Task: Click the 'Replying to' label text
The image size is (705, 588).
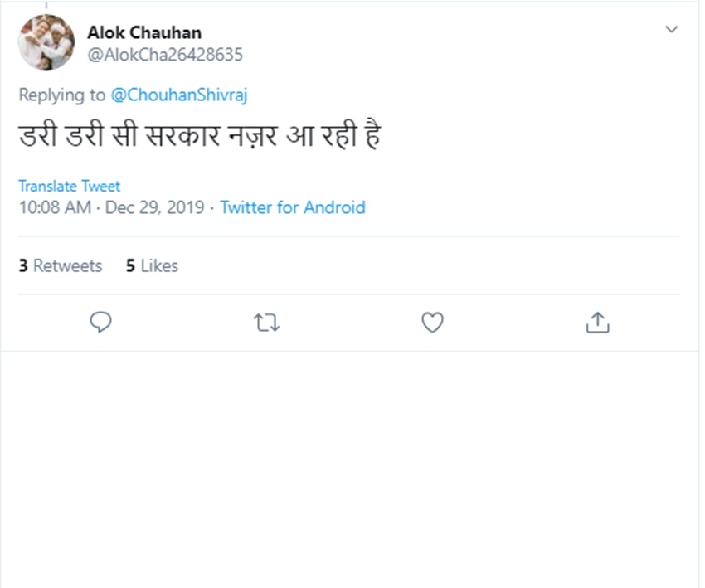Action: [x=62, y=95]
